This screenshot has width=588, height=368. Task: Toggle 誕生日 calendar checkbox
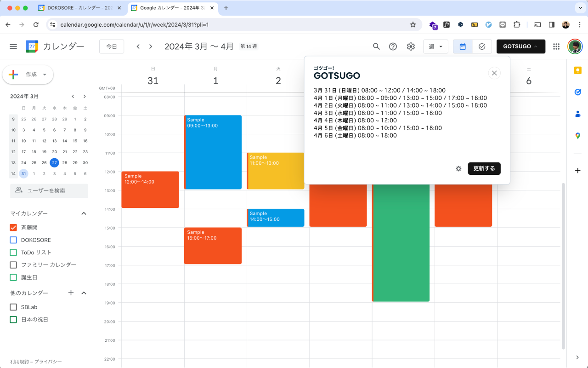(x=13, y=277)
